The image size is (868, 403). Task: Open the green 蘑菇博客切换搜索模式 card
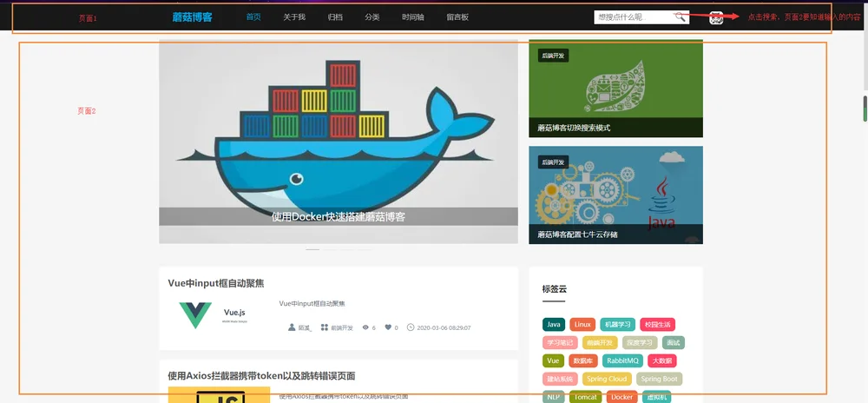coord(615,89)
